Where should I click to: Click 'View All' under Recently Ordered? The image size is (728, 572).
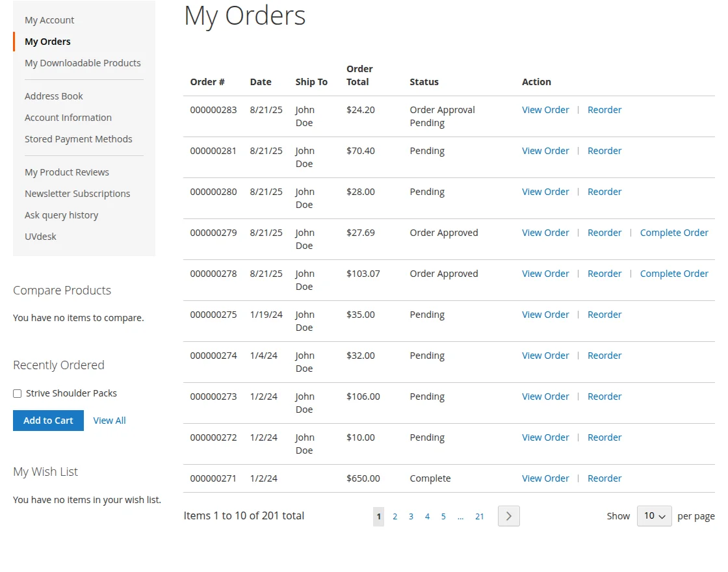[x=109, y=420]
